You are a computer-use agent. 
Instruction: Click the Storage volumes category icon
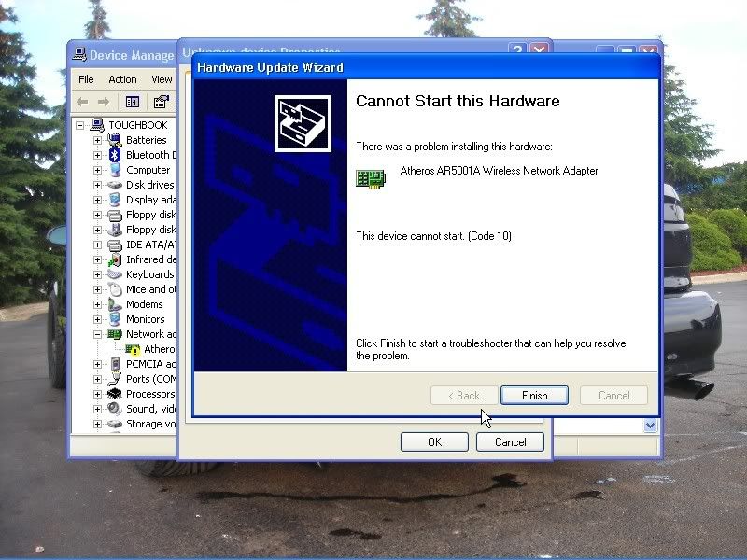click(114, 424)
